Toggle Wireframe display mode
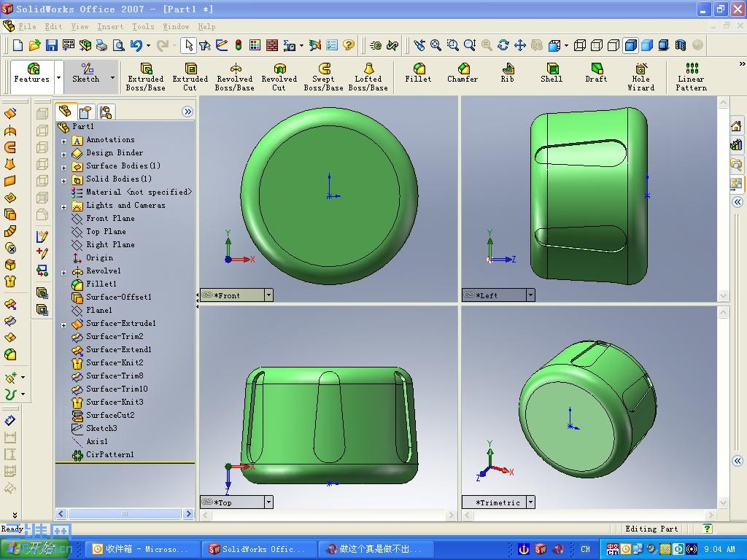This screenshot has width=747, height=560. pyautogui.click(x=580, y=45)
